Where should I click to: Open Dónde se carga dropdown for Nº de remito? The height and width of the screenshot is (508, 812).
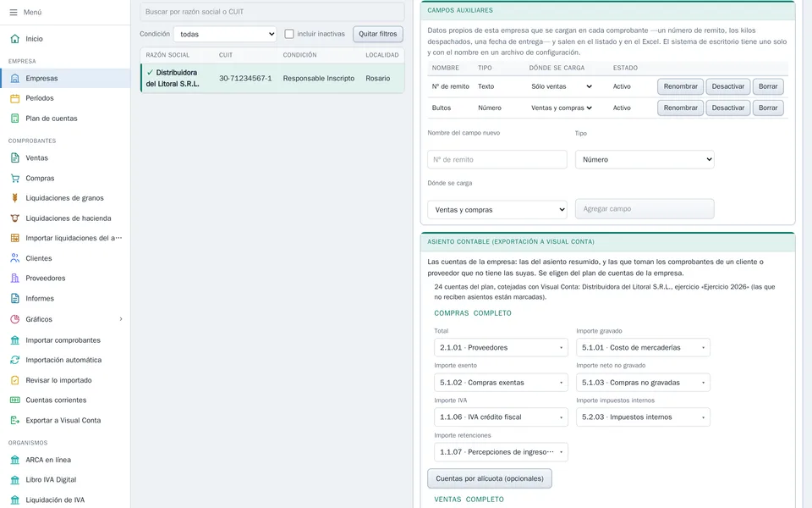tap(562, 86)
